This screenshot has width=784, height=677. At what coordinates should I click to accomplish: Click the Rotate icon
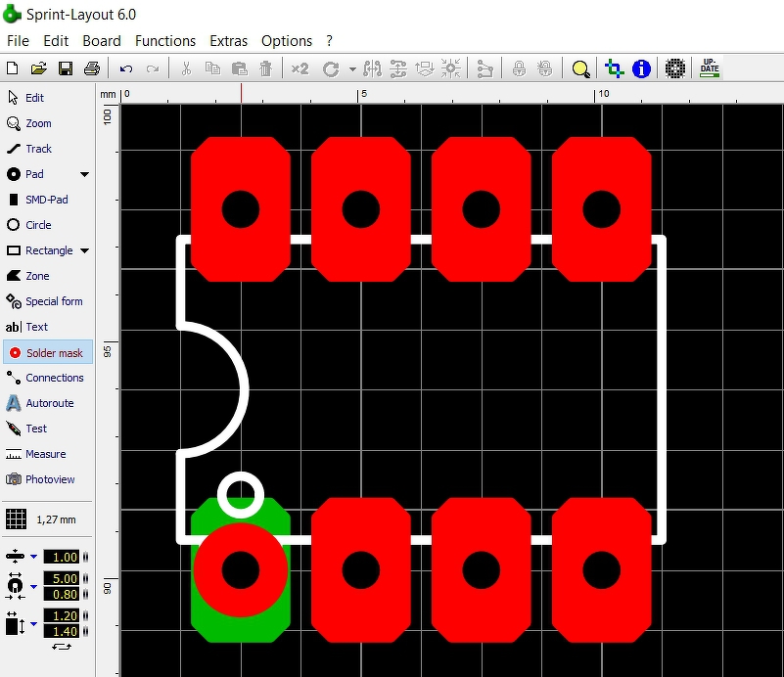pos(331,68)
